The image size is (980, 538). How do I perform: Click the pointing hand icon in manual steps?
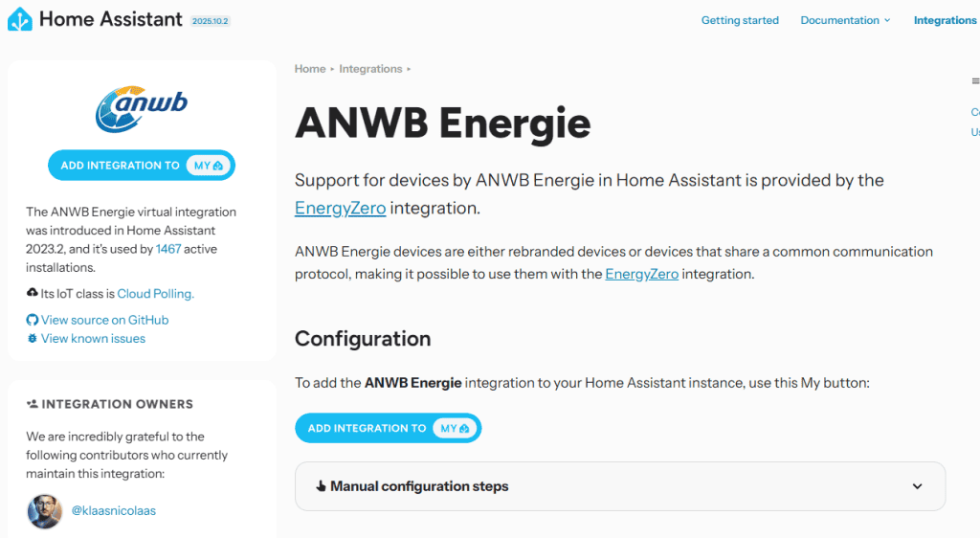coord(321,486)
